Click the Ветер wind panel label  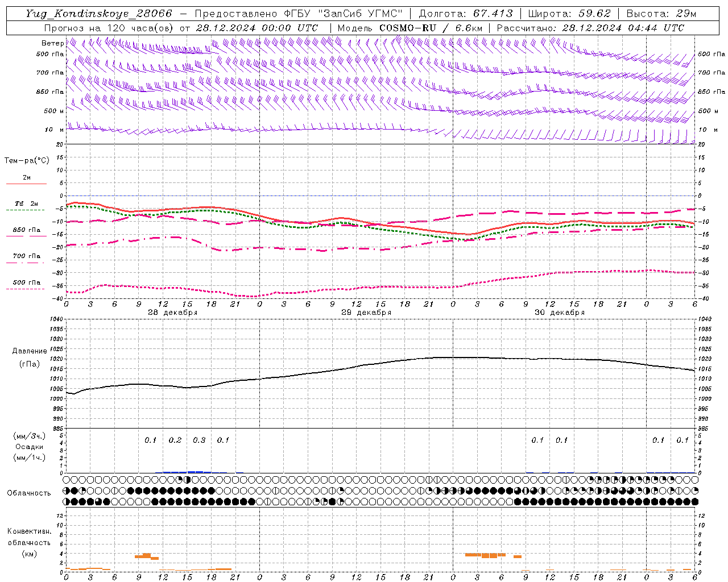(52, 43)
